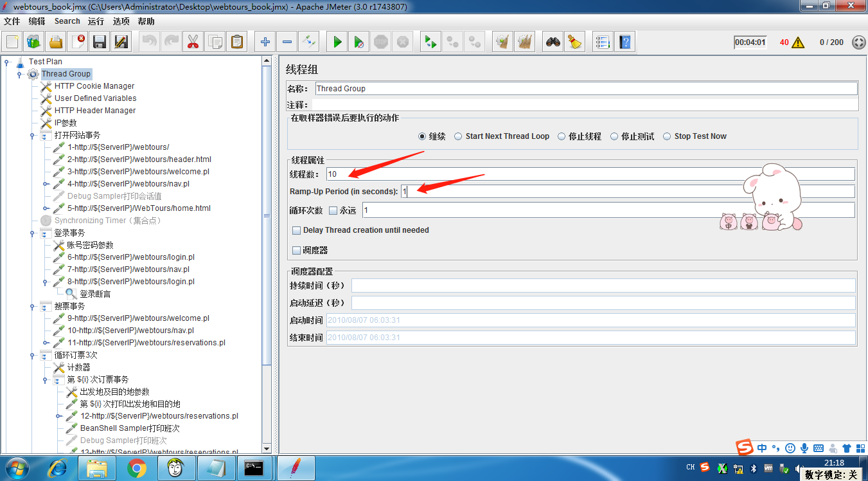Viewport: 868px width, 481px height.
Task: Click the Close test plan icon
Action: pos(78,42)
